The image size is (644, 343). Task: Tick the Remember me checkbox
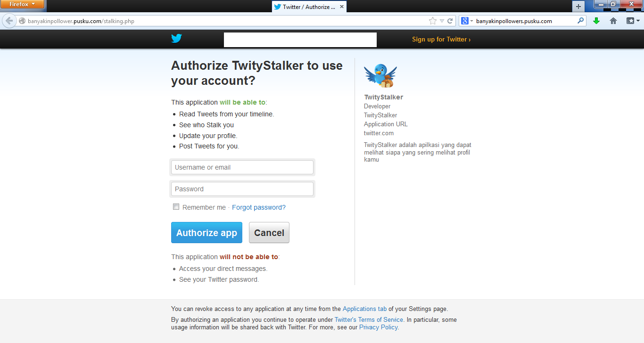point(176,207)
